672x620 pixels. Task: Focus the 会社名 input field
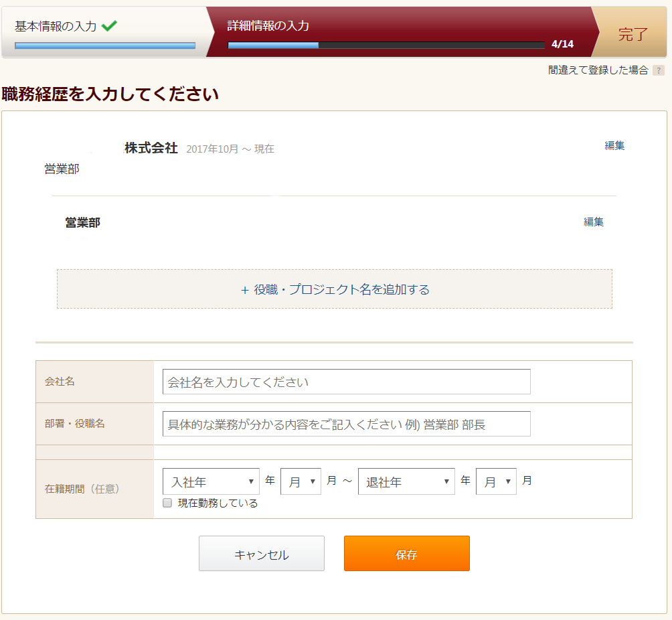point(346,382)
